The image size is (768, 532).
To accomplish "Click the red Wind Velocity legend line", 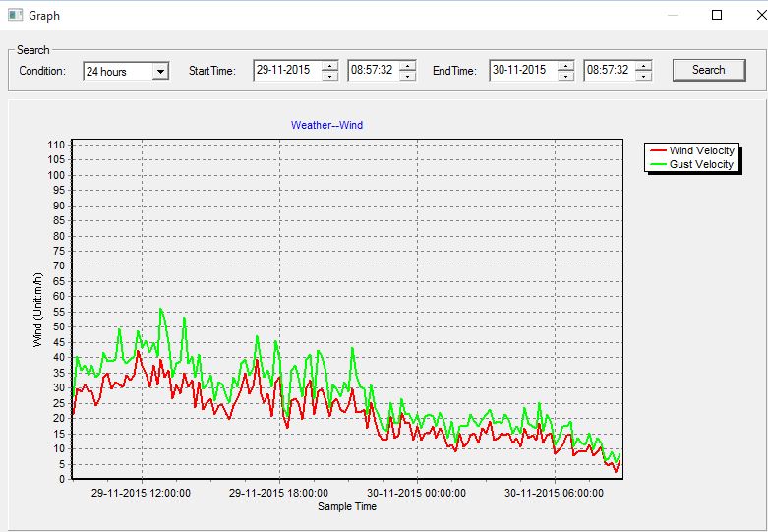I will [x=658, y=150].
